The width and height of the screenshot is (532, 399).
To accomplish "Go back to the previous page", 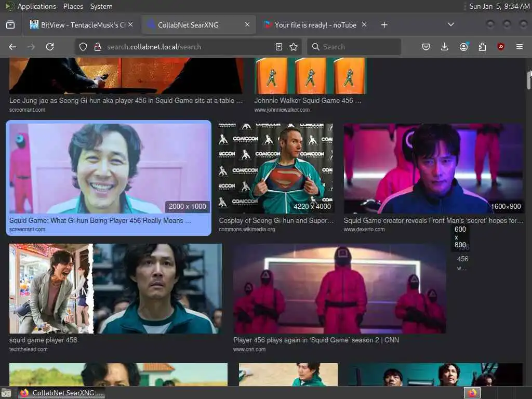I will coord(12,47).
